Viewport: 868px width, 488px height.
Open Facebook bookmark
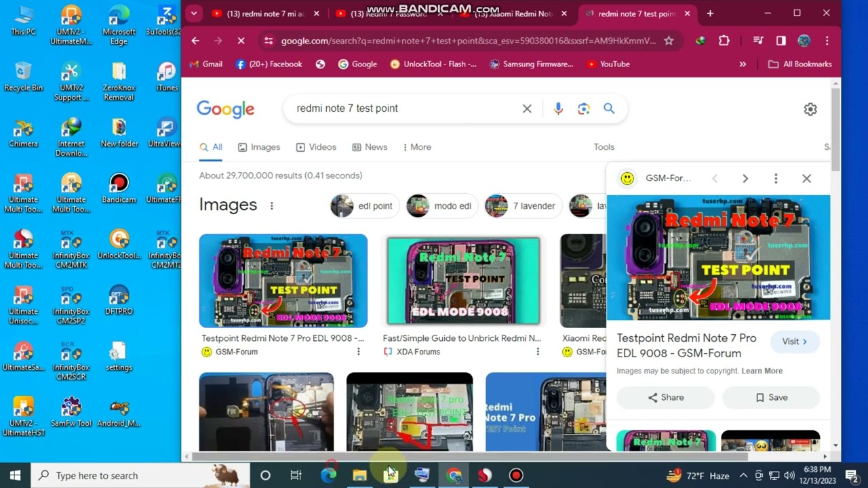pos(269,64)
